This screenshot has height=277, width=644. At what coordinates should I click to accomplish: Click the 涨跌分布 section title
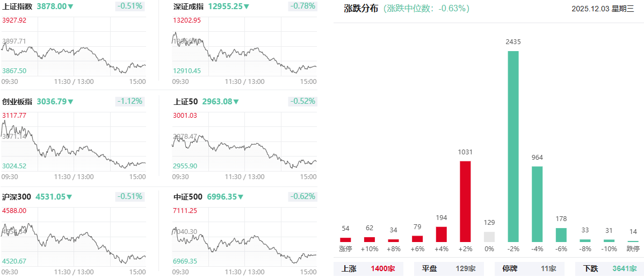pos(361,9)
